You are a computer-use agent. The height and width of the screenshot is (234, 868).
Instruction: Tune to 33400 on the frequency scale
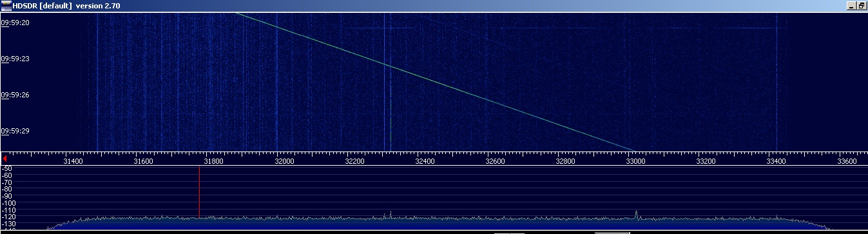[x=776, y=161]
